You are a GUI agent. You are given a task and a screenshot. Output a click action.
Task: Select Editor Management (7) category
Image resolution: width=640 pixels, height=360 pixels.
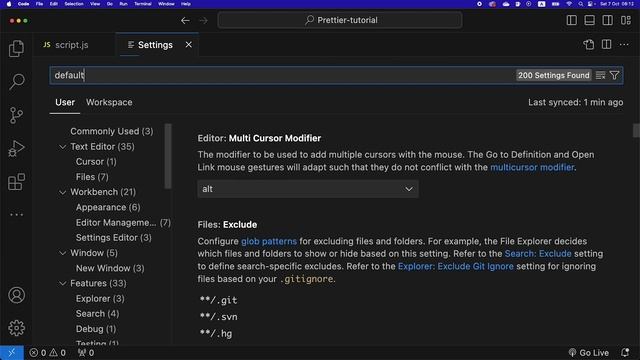pos(123,222)
